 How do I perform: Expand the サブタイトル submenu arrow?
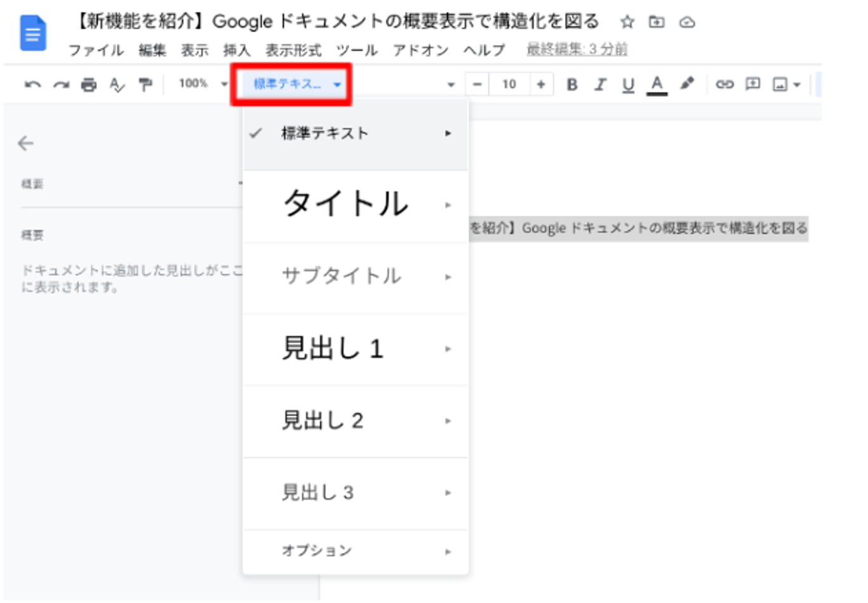click(x=448, y=277)
